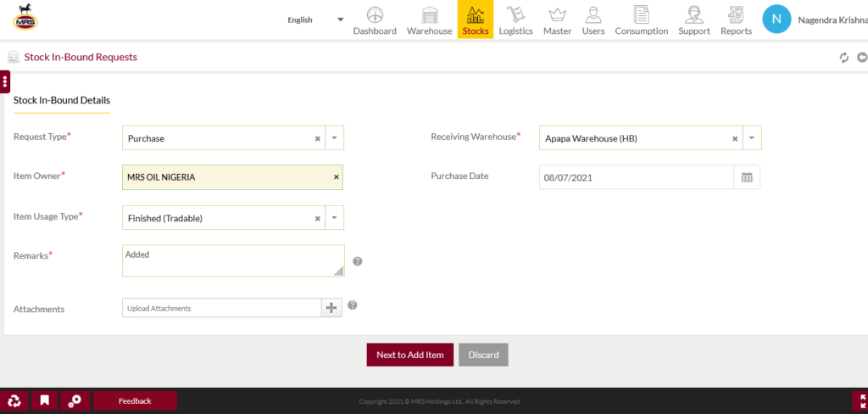The width and height of the screenshot is (868, 414).
Task: Click the Feedback button in footer
Action: coord(135,400)
